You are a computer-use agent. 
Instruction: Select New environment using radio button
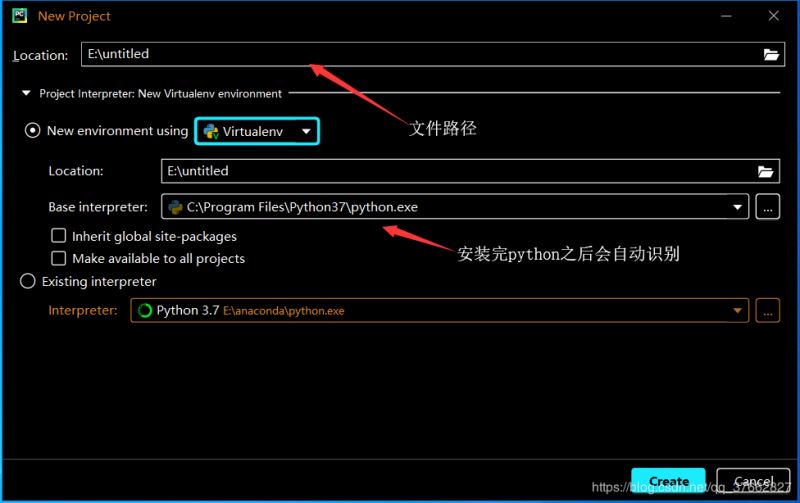[x=32, y=131]
